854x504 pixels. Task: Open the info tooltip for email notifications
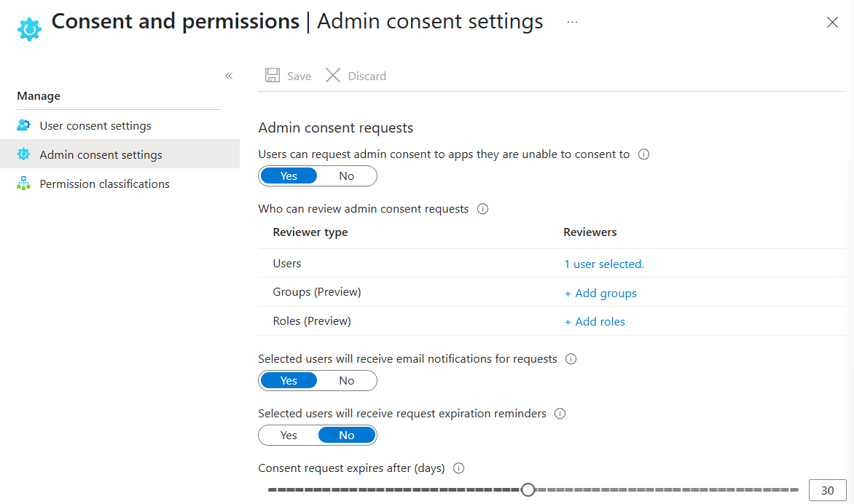(x=571, y=358)
